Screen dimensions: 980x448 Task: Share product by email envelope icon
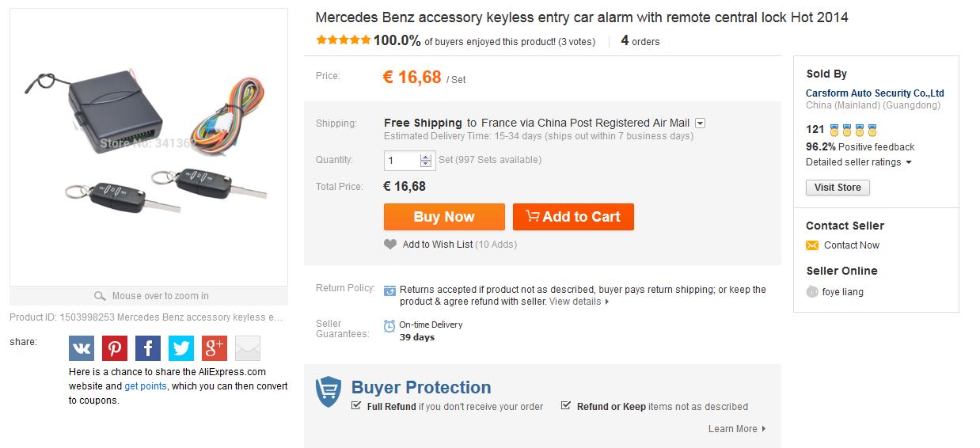[x=248, y=348]
